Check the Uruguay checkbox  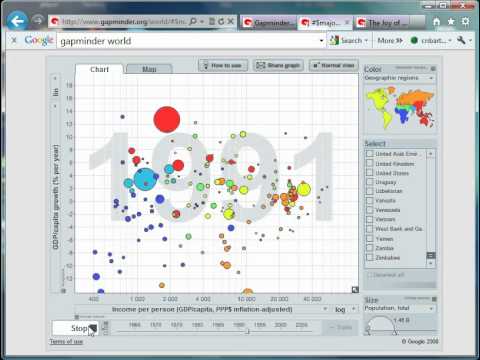[x=369, y=182]
